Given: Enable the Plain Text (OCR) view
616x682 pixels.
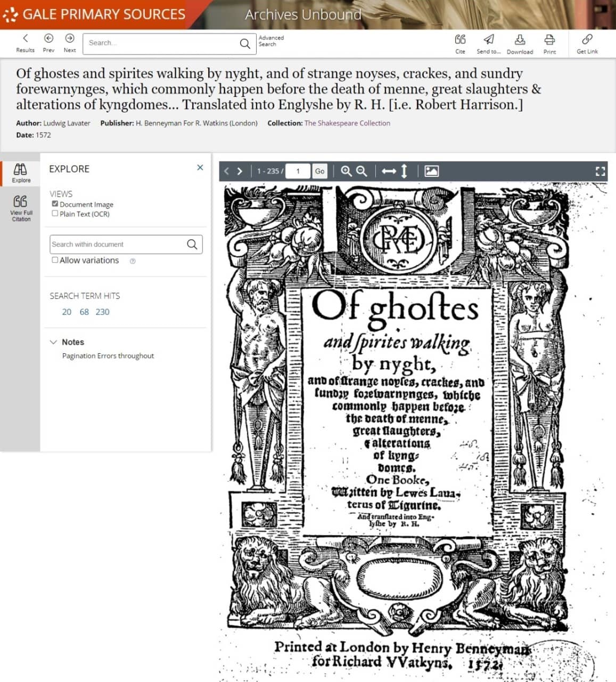Looking at the screenshot, I should click(55, 214).
